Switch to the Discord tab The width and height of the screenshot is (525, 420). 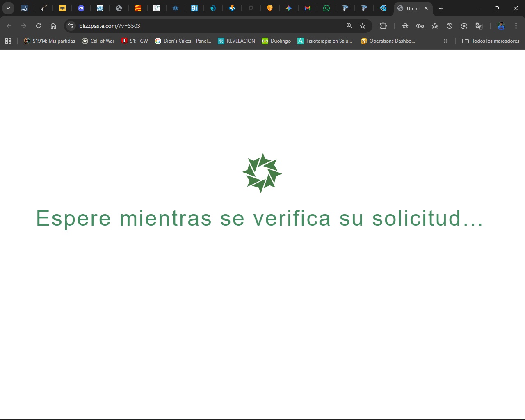81,8
